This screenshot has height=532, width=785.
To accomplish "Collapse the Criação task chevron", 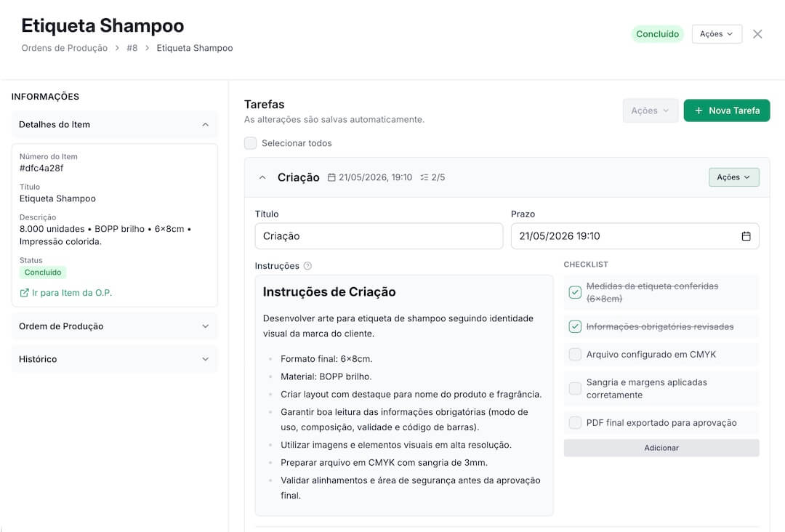I will click(x=262, y=177).
